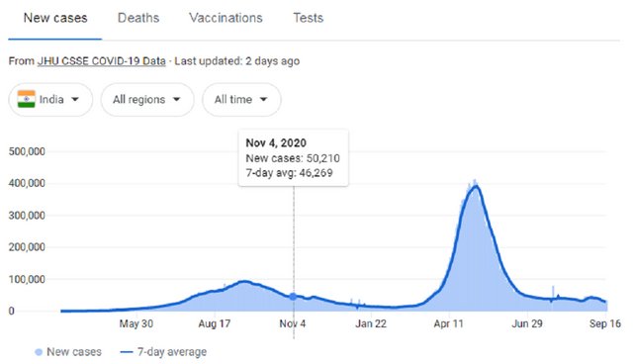This screenshot has height=364, width=633.
Task: Click the 7-day average legend label
Action: [172, 352]
